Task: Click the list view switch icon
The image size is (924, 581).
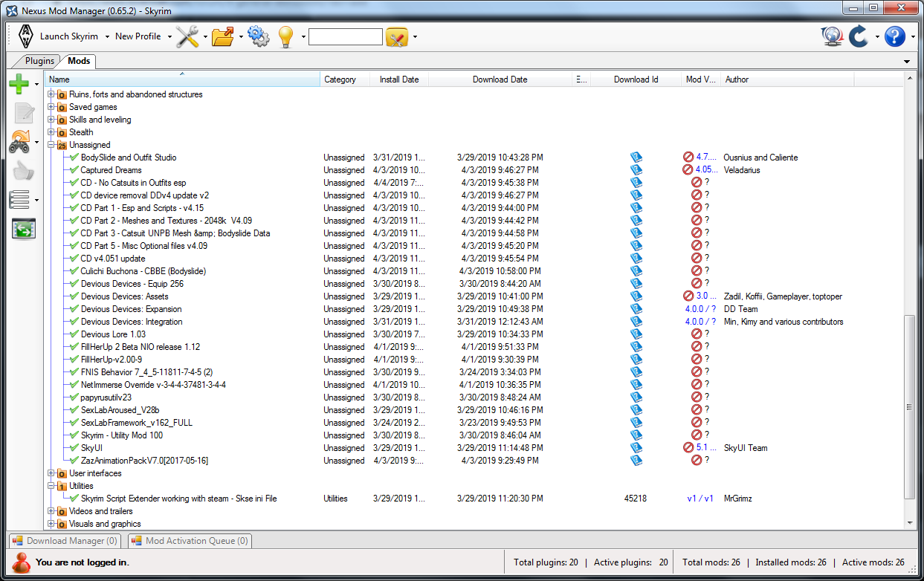Action: coord(19,199)
